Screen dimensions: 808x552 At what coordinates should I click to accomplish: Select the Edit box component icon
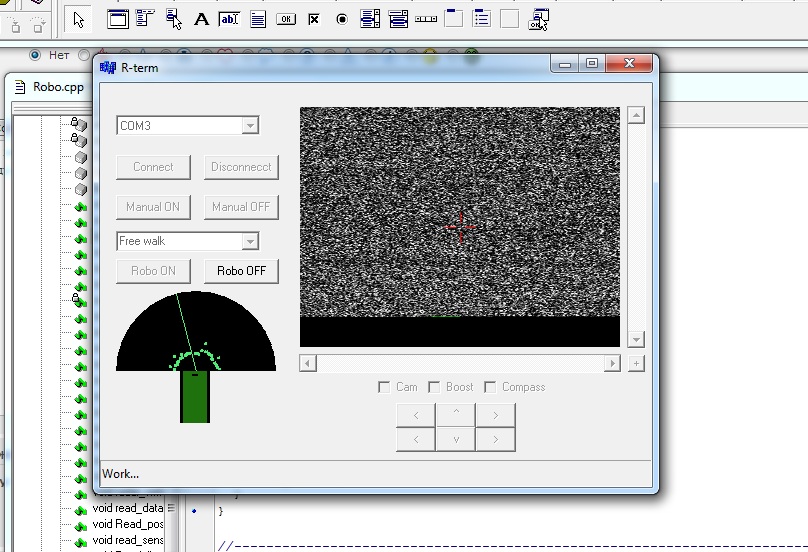click(x=229, y=18)
